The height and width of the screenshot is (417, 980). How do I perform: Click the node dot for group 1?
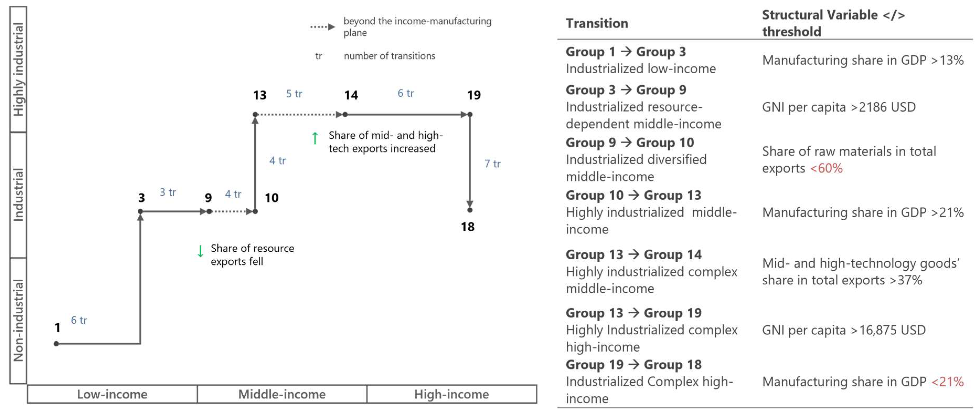point(56,343)
